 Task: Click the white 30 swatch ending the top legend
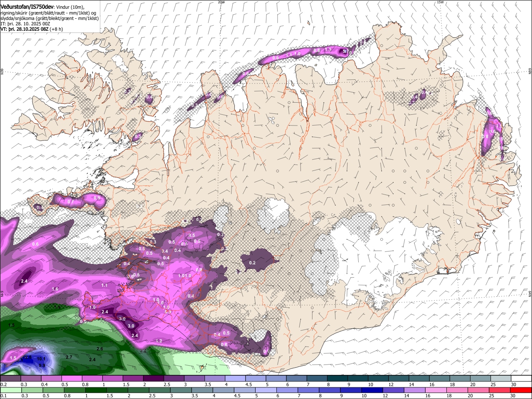click(521, 379)
